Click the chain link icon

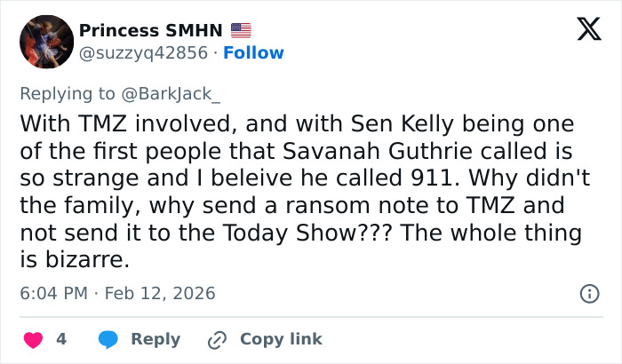click(x=217, y=339)
